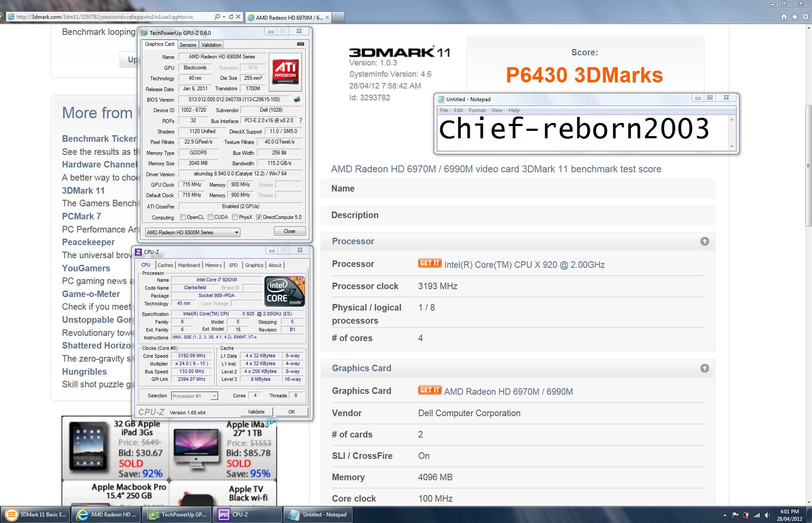Click the Close button in GPU-Z

pos(290,231)
